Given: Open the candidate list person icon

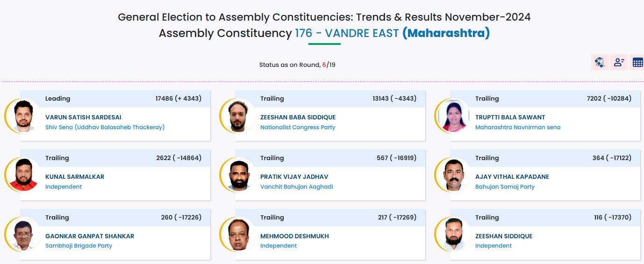Looking at the screenshot, I should click(x=619, y=62).
